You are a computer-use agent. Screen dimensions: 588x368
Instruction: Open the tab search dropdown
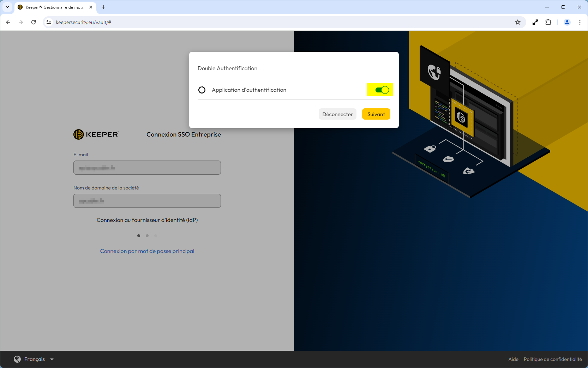[7, 7]
